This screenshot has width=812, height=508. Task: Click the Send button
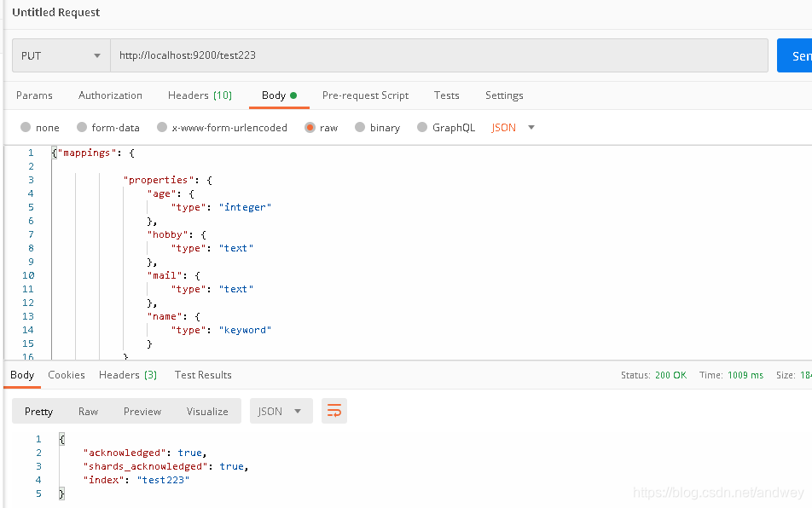pos(797,55)
